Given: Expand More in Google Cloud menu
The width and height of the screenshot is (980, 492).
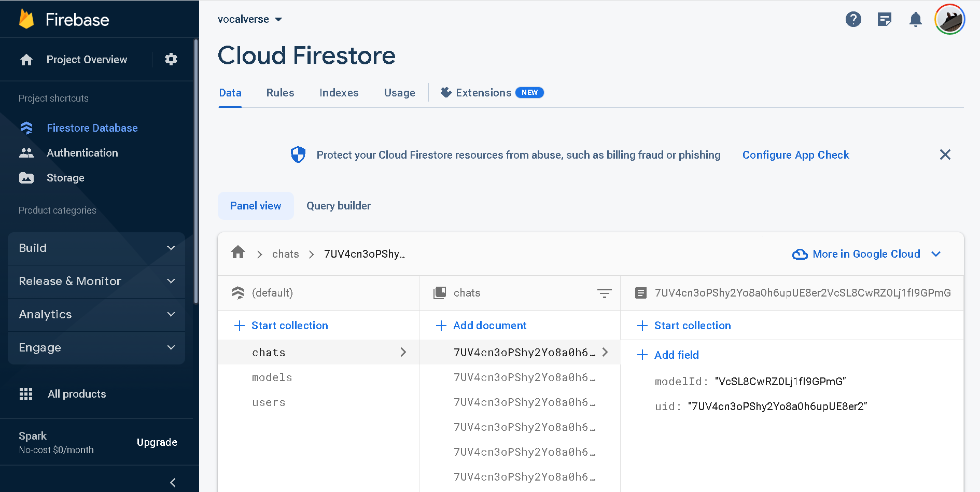Looking at the screenshot, I should point(866,254).
